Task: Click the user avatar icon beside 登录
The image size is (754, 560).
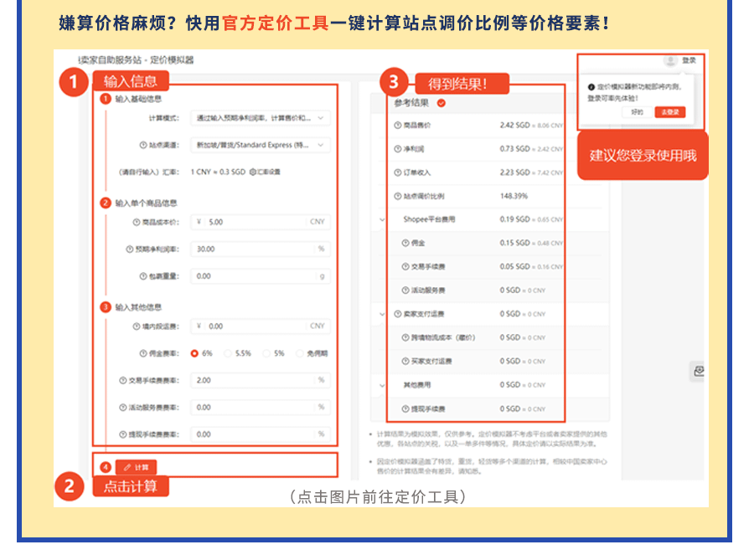Action: click(x=670, y=60)
